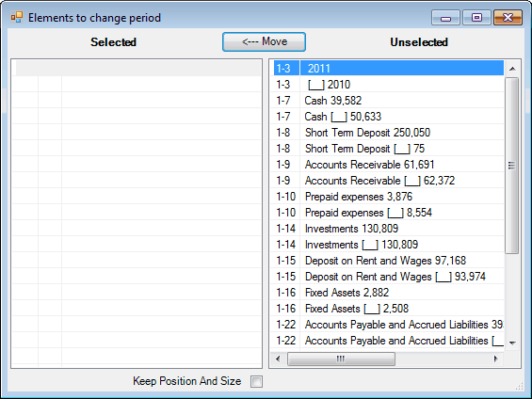Select Prepaid expenses 3,876 row

coord(389,197)
